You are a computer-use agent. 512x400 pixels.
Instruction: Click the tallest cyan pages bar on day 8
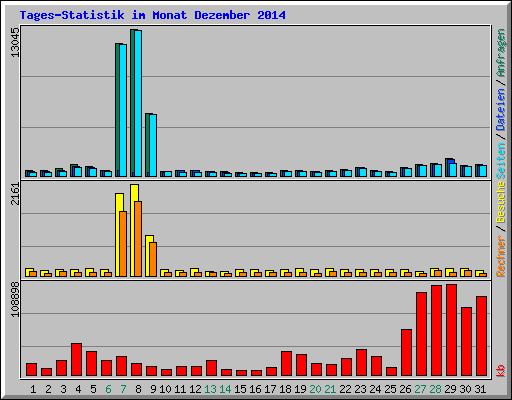pos(138,103)
